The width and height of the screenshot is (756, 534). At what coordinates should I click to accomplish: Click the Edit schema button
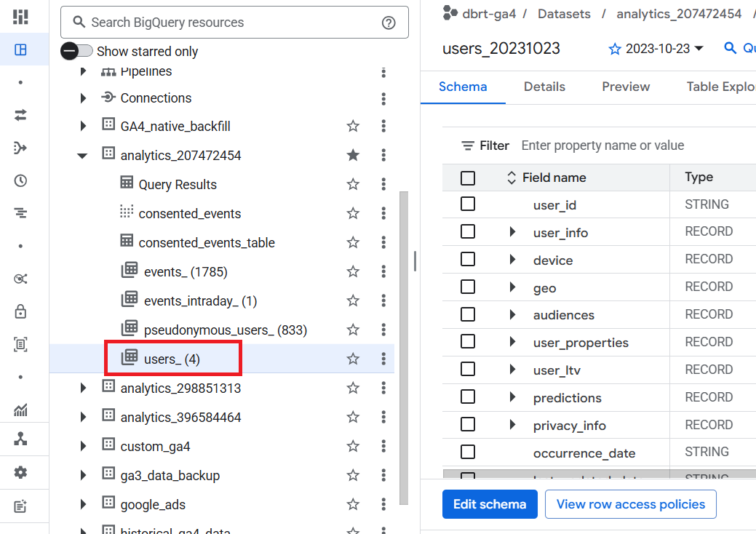(490, 504)
